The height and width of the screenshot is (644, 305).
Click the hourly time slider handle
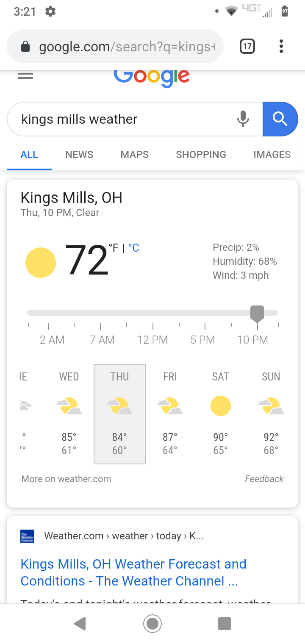[257, 314]
